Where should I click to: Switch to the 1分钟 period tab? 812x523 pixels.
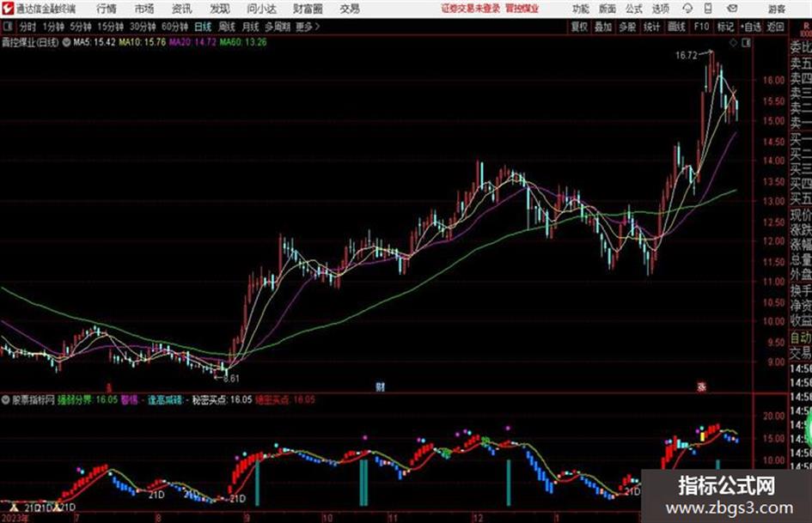(53, 27)
